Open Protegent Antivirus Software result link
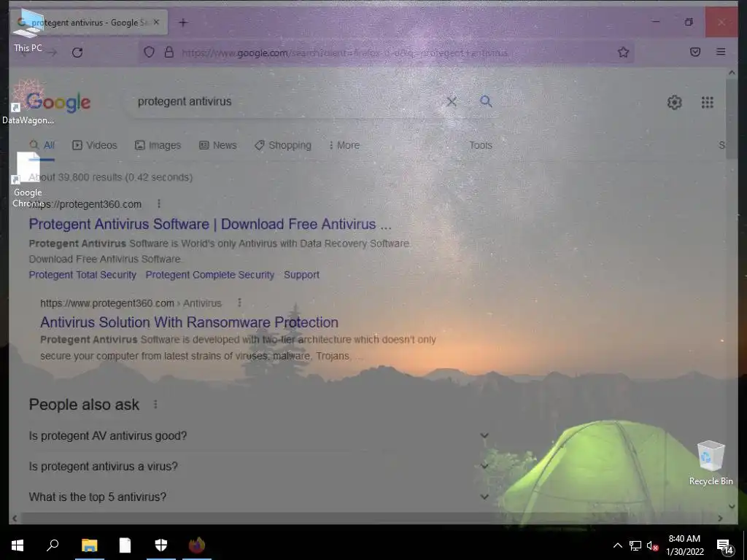 point(210,224)
